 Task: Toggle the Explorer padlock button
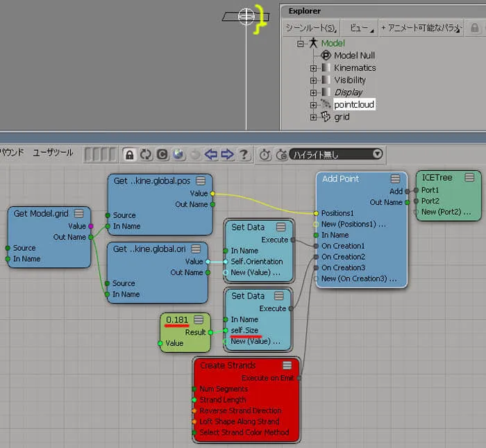pyautogui.click(x=474, y=28)
